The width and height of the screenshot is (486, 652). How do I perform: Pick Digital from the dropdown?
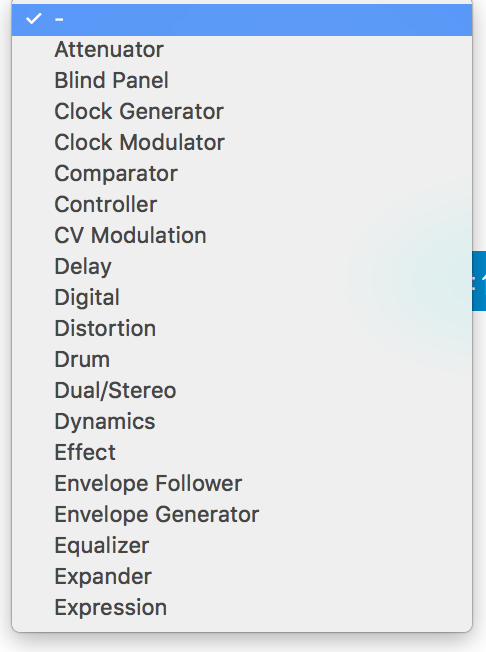point(242,298)
